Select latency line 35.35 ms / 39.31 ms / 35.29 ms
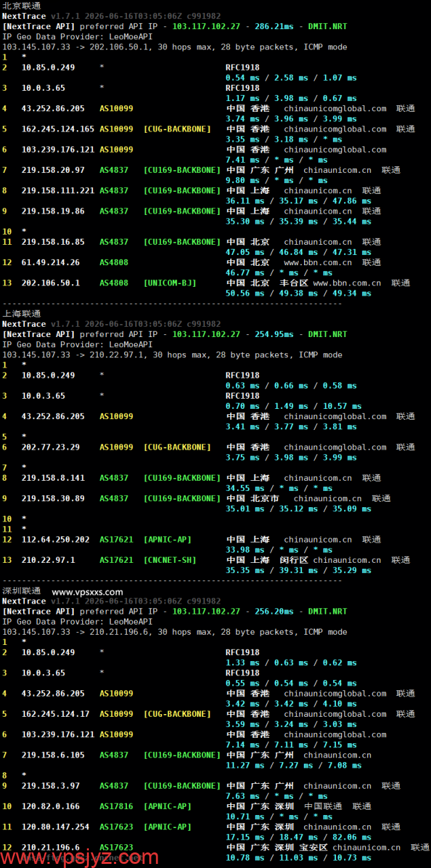The height and width of the screenshot is (868, 431). [x=299, y=570]
